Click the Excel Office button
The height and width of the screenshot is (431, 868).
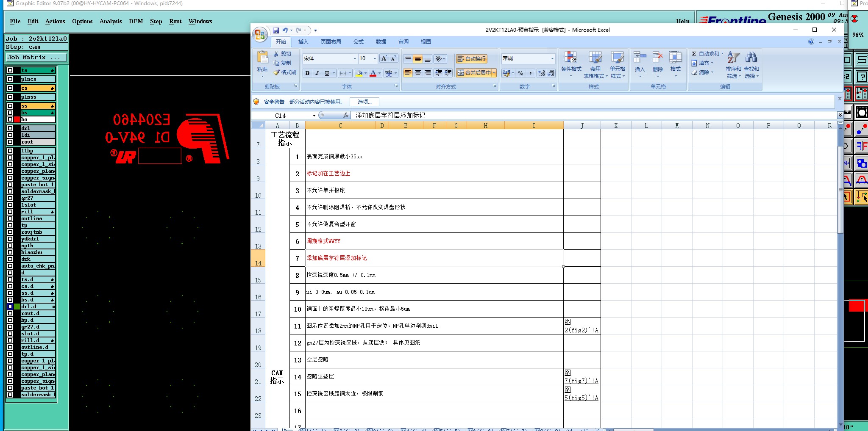(x=260, y=34)
